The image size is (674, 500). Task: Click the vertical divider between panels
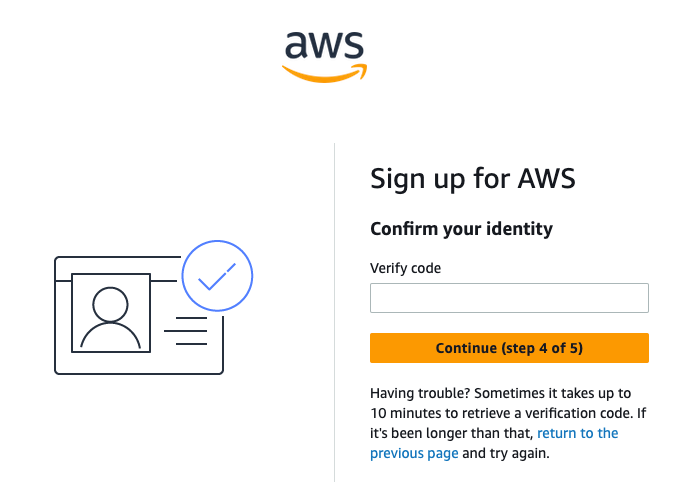(x=334, y=313)
